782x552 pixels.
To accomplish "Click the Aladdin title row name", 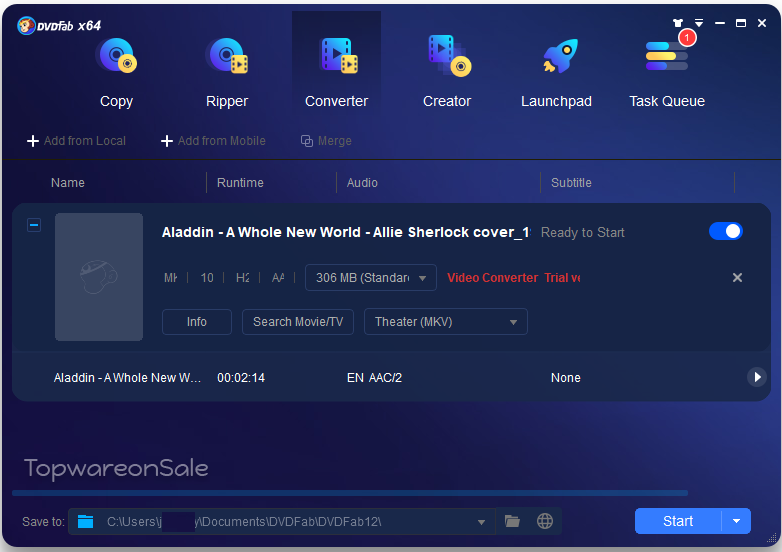I will [127, 378].
